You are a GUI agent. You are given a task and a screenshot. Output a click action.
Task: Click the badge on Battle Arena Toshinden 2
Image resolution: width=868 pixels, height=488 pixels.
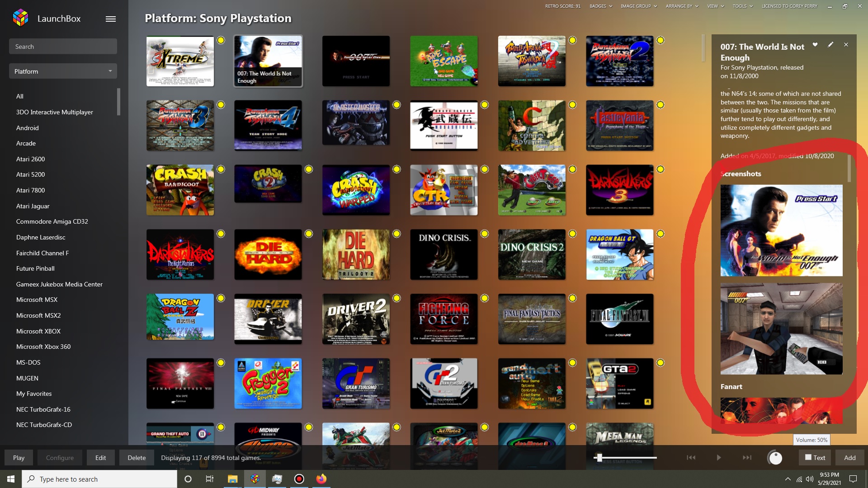[x=660, y=40]
